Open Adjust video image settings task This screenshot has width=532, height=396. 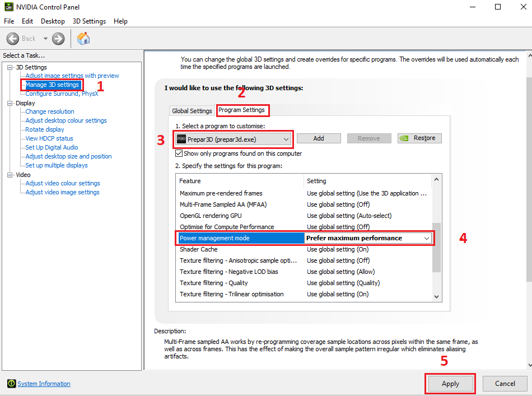tap(62, 192)
